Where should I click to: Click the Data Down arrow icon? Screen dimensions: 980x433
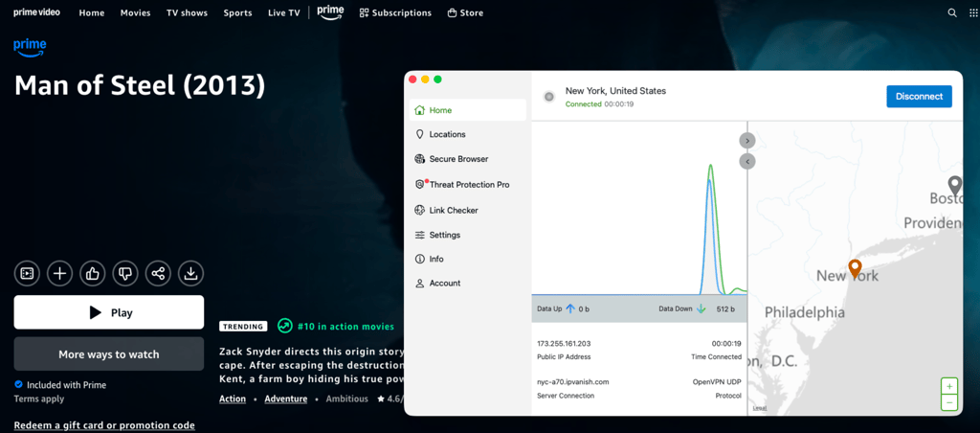point(702,308)
